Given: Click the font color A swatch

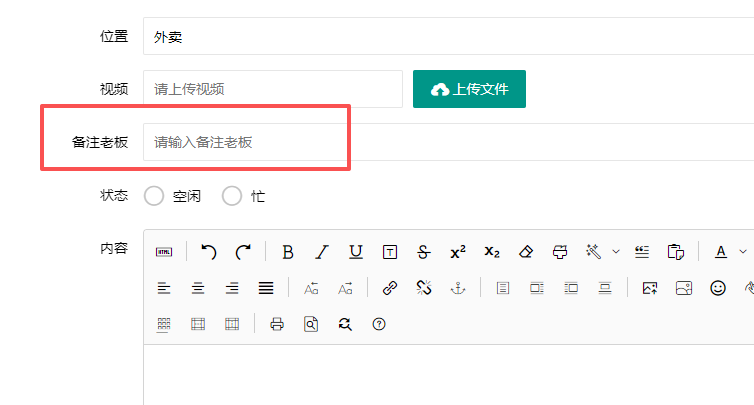Looking at the screenshot, I should [720, 252].
